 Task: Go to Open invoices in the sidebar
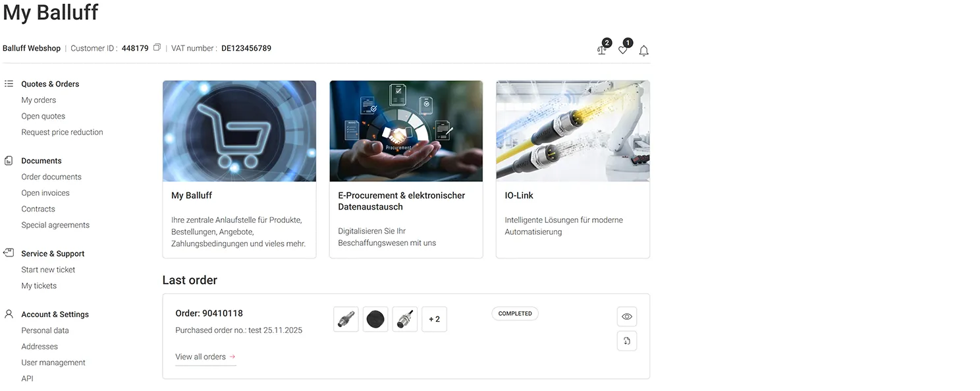tap(45, 193)
